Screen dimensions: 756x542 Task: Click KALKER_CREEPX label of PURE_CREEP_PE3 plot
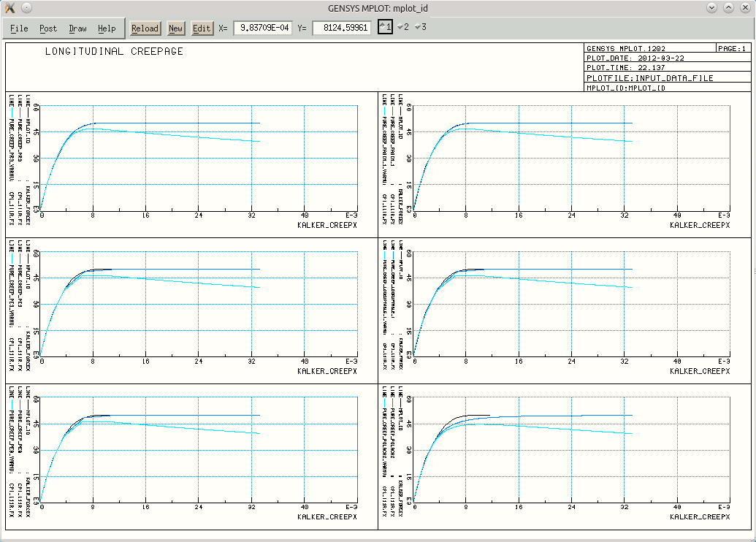(x=327, y=371)
